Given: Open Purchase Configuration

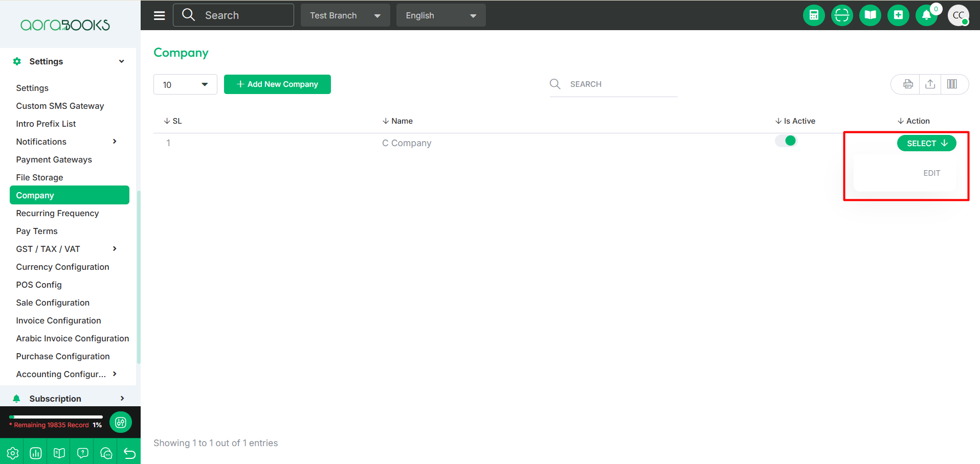Looking at the screenshot, I should tap(63, 356).
